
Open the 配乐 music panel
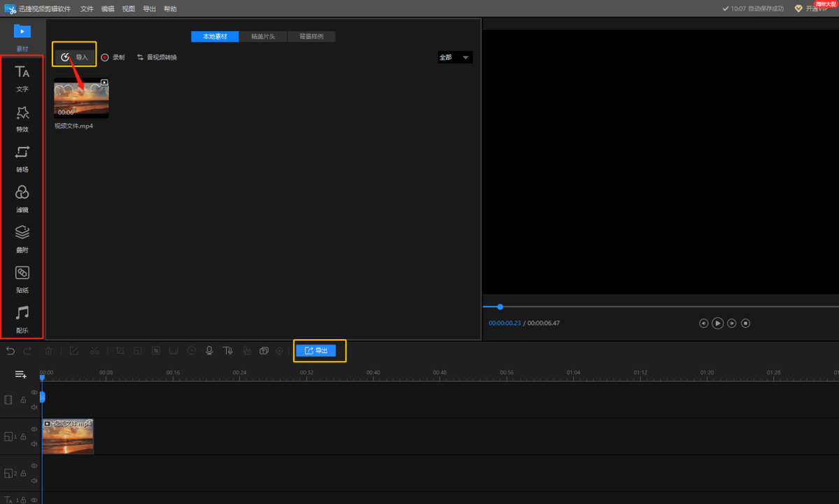point(22,319)
